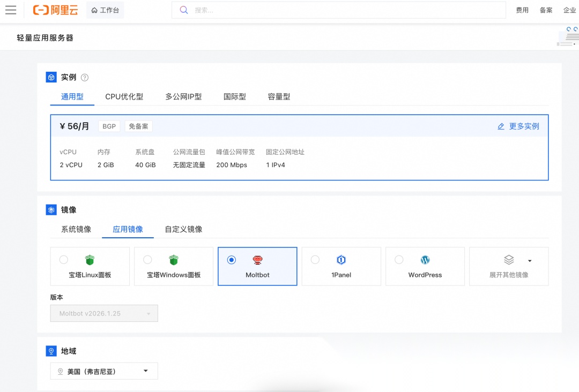Click the 免备案 tag

click(138, 126)
